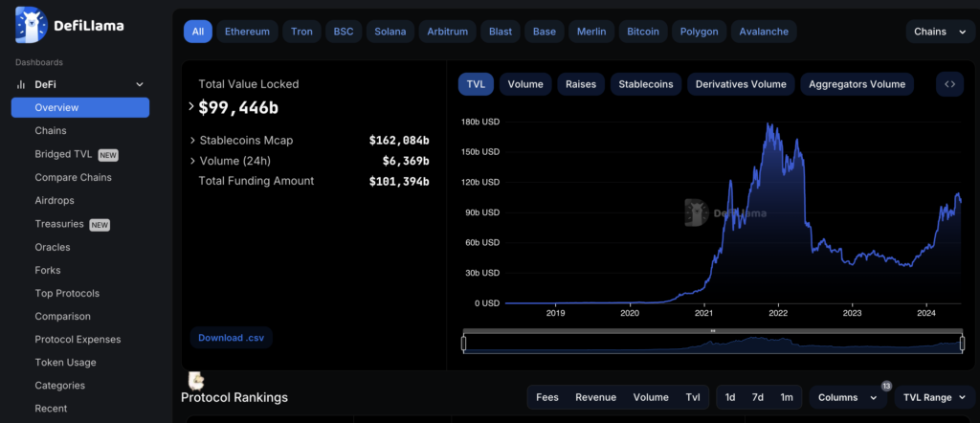Viewport: 980px width, 423px height.
Task: Toggle the Volume chart option
Action: [525, 84]
